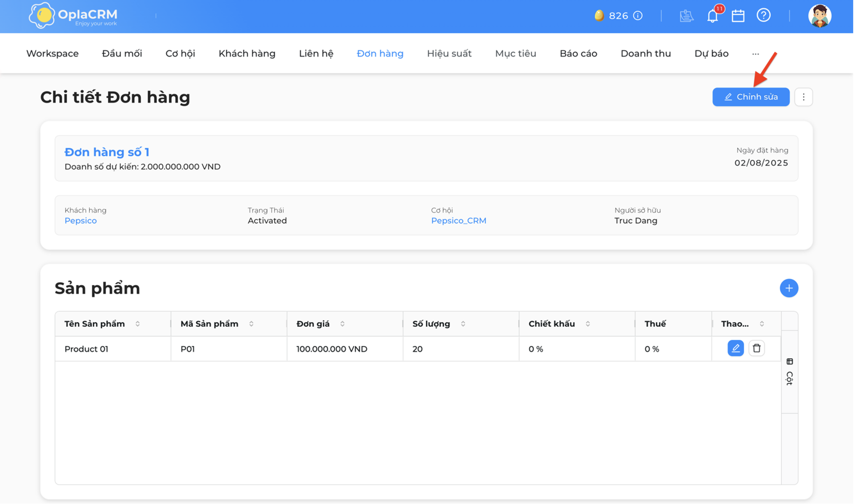This screenshot has width=854, height=504.
Task: Click the gold coin icon beside 826
Action: pyautogui.click(x=599, y=16)
